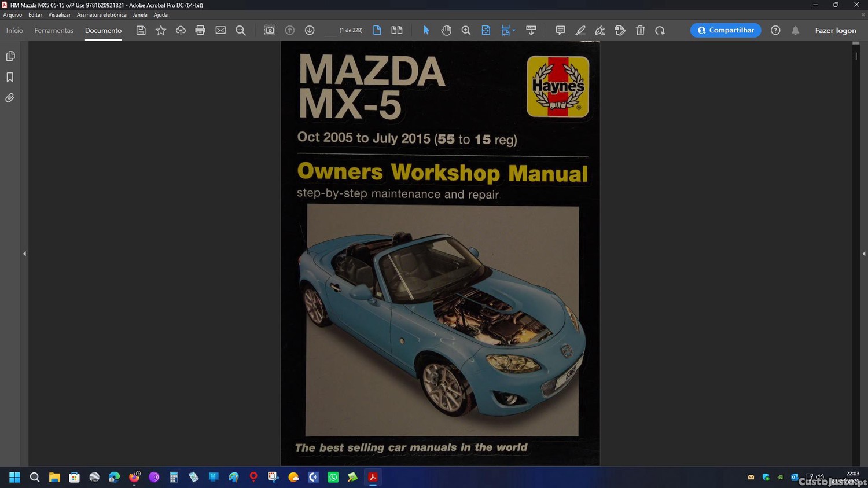Switch to the Início tab
This screenshot has width=868, height=488.
[14, 30]
